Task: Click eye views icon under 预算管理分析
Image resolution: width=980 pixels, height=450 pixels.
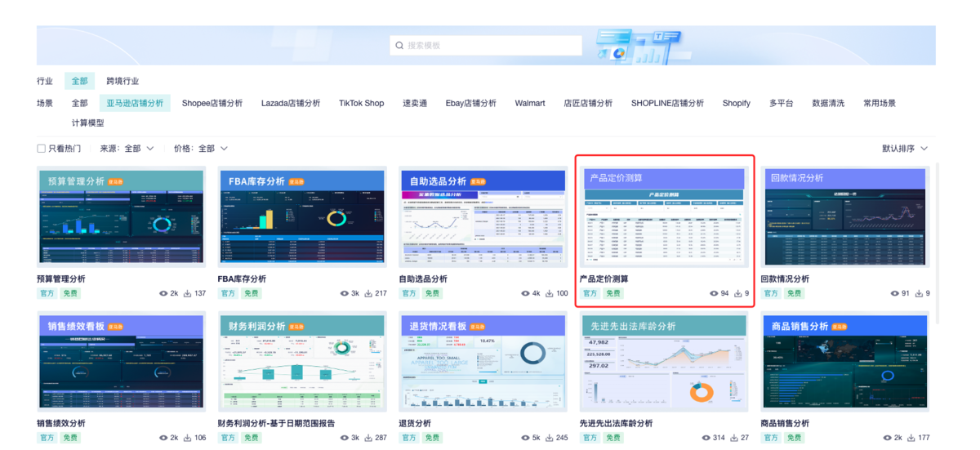Action: coord(163,293)
